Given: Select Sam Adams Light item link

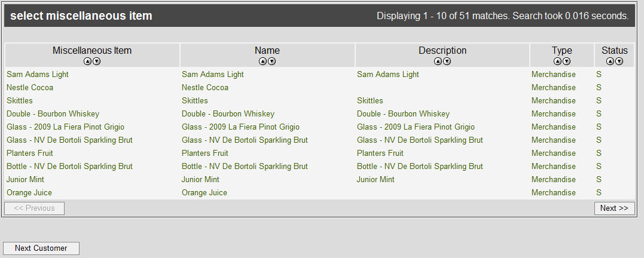Looking at the screenshot, I should [38, 74].
